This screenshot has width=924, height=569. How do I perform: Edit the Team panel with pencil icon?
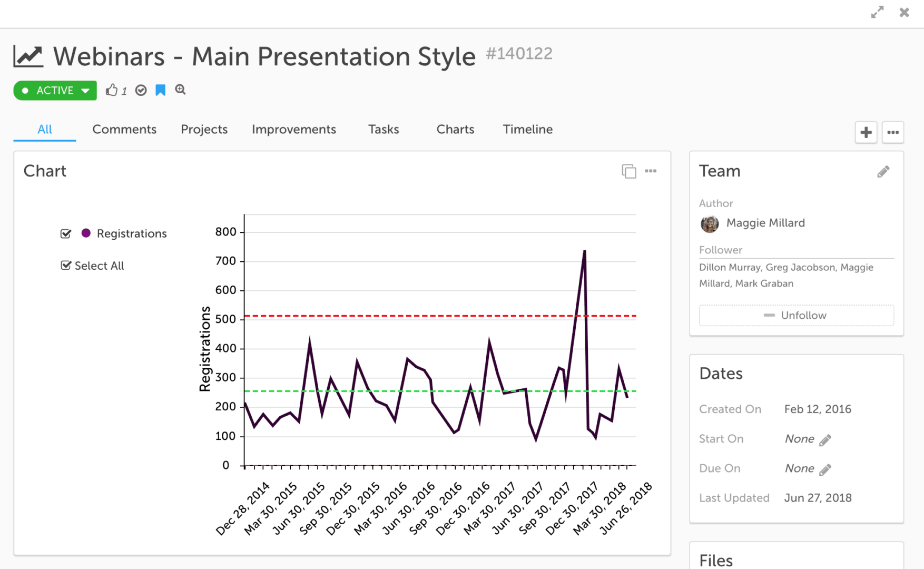pos(883,172)
